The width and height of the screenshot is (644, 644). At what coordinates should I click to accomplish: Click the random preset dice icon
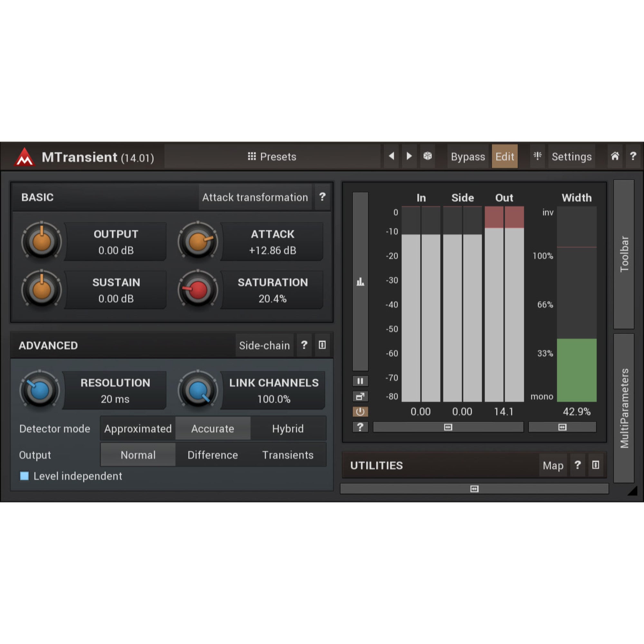click(x=428, y=156)
